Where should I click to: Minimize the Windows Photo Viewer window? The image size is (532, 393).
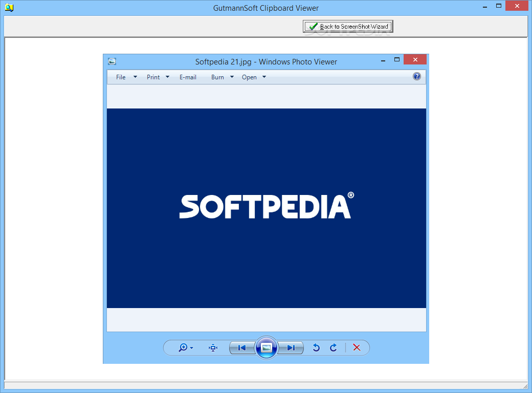point(383,60)
